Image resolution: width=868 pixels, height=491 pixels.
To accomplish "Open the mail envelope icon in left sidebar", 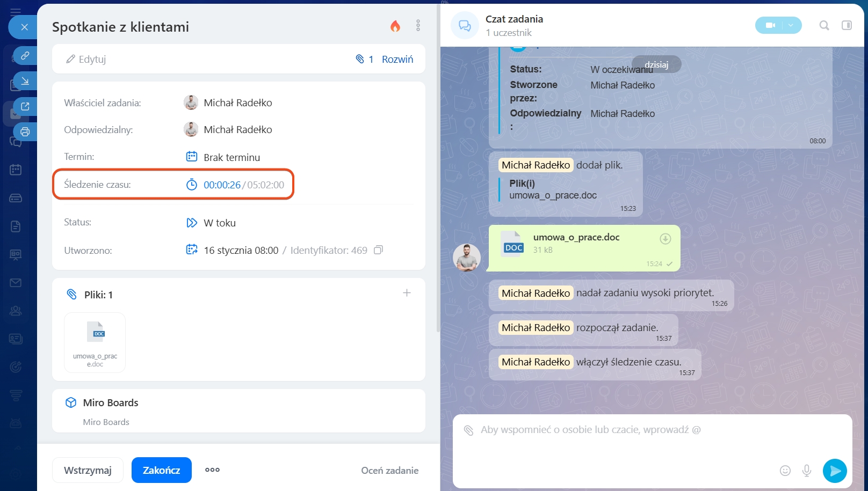I will coord(16,282).
